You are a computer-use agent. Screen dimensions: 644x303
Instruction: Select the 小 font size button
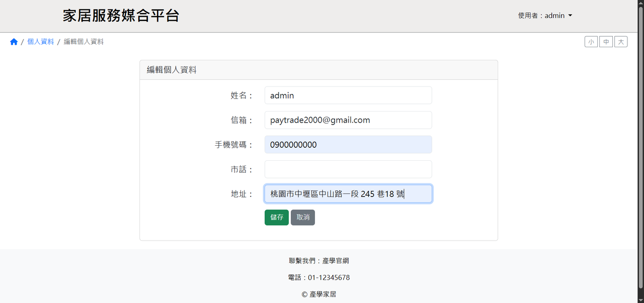pyautogui.click(x=591, y=42)
